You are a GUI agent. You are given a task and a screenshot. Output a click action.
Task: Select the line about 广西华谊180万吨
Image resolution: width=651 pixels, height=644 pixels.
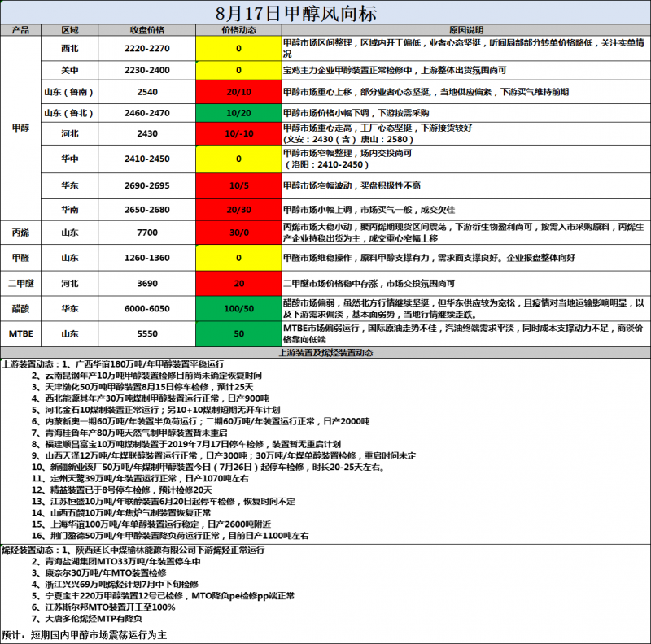(x=113, y=364)
